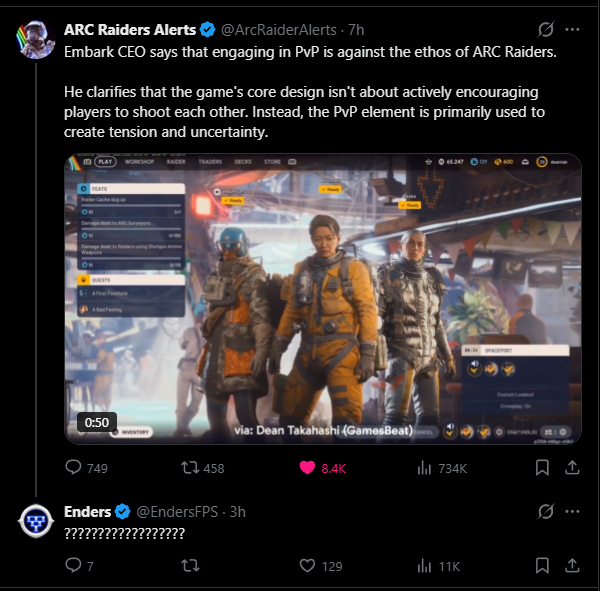Open Enders profile avatar

coord(36,521)
